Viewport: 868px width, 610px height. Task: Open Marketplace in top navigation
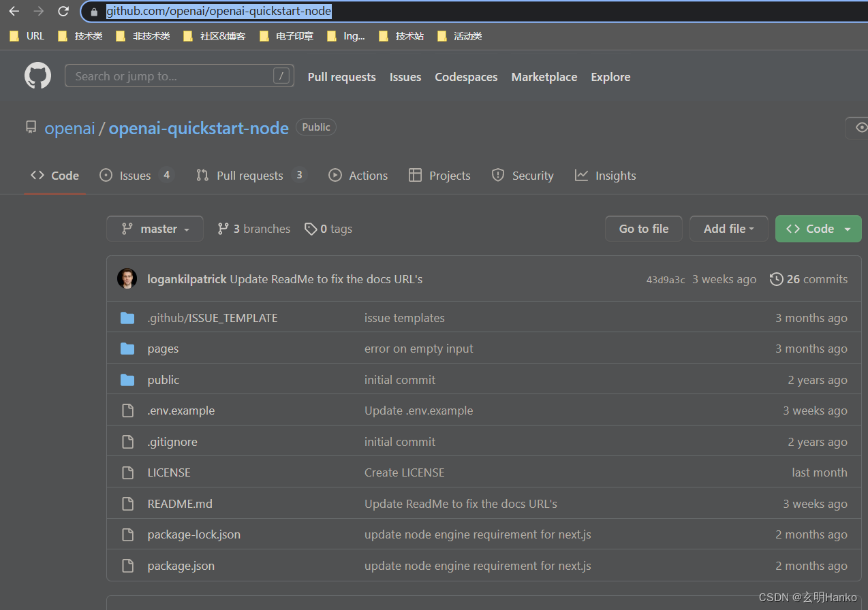pyautogui.click(x=544, y=77)
